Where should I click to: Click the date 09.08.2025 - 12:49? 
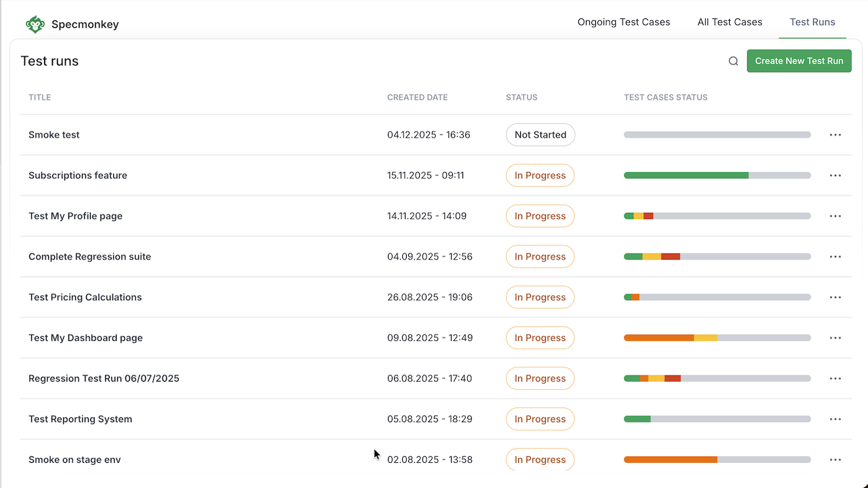pos(430,338)
